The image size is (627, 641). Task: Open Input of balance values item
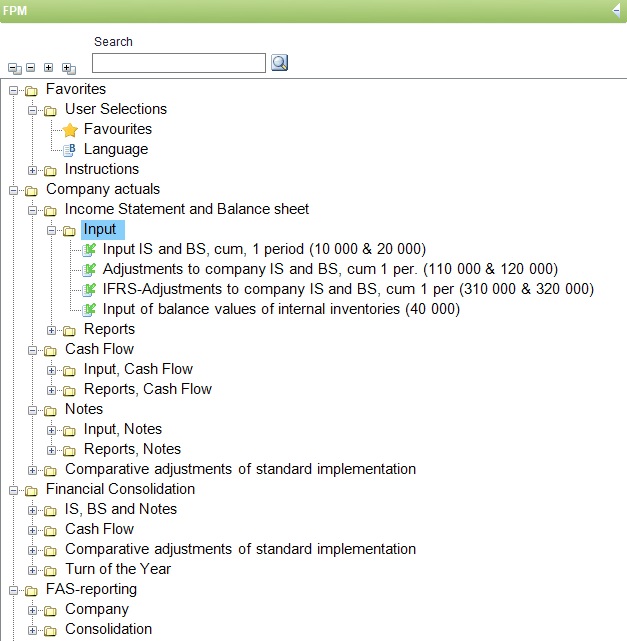click(x=281, y=309)
